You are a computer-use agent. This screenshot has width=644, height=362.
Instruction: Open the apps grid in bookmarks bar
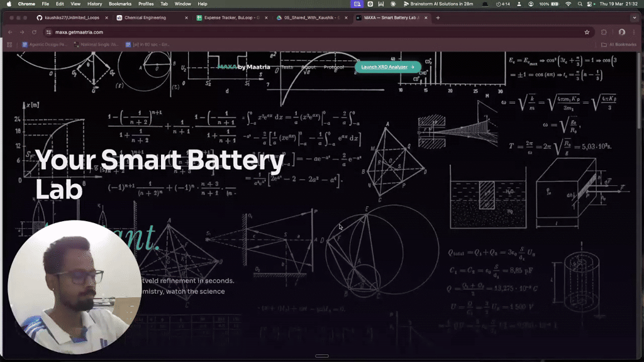9,45
